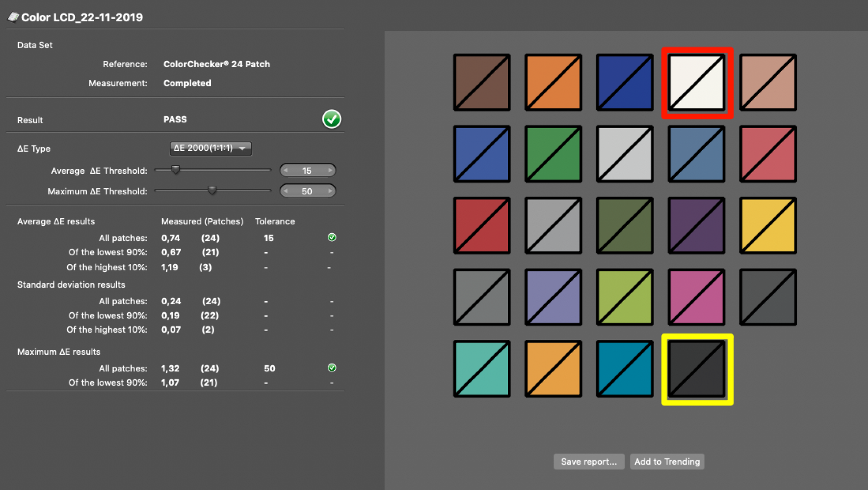Click the Average ΔE all patches checkmark
Image resolution: width=868 pixels, height=490 pixels.
[332, 237]
